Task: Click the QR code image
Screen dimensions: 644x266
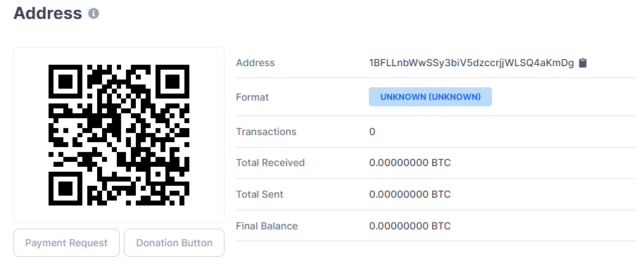Action: coord(119,135)
